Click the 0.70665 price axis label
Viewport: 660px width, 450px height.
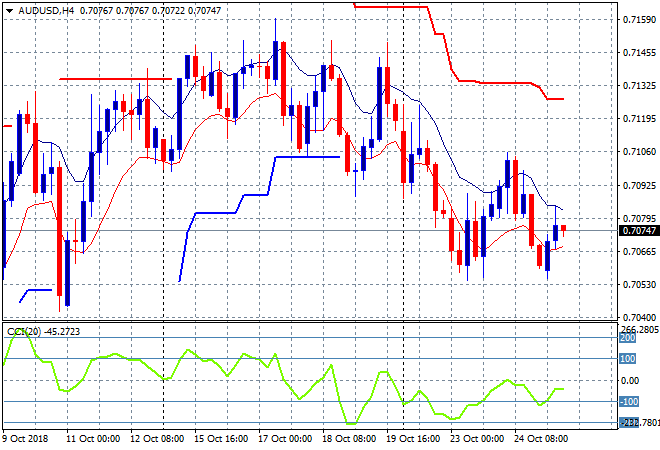tap(639, 252)
